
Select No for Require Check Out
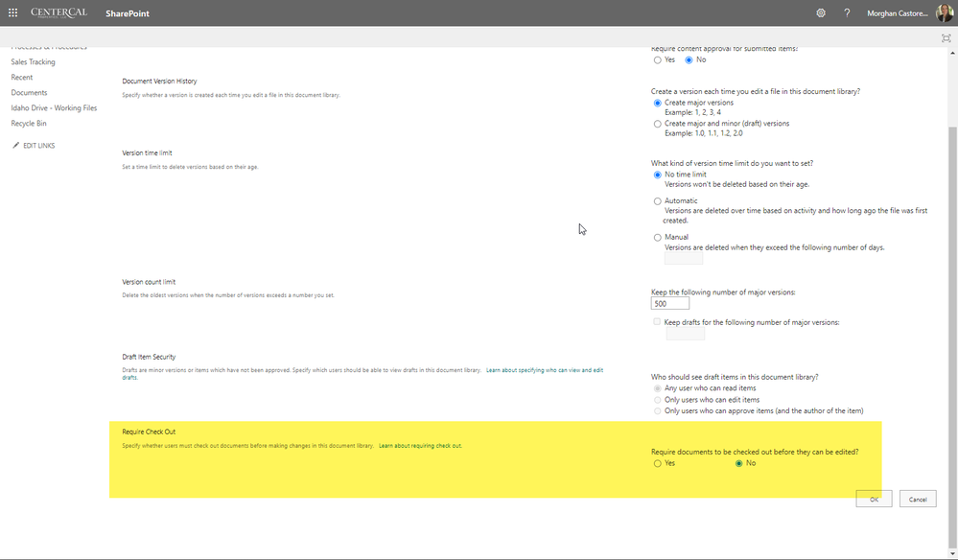pyautogui.click(x=738, y=463)
